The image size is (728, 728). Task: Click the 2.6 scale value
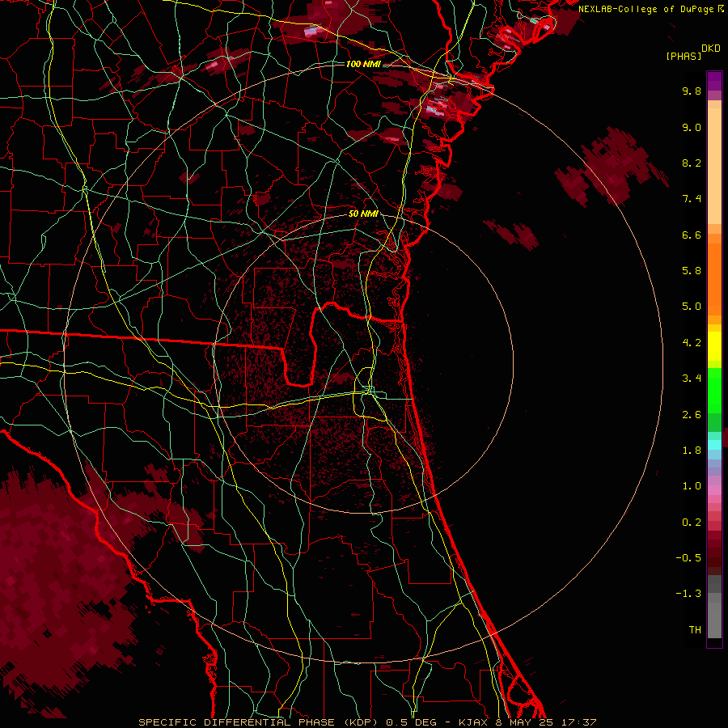[x=692, y=415]
